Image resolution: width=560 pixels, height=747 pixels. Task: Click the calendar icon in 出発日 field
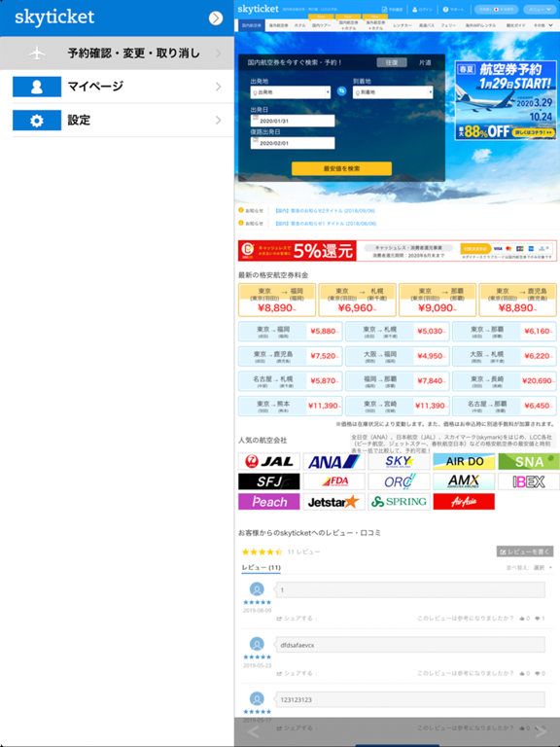[255, 117]
